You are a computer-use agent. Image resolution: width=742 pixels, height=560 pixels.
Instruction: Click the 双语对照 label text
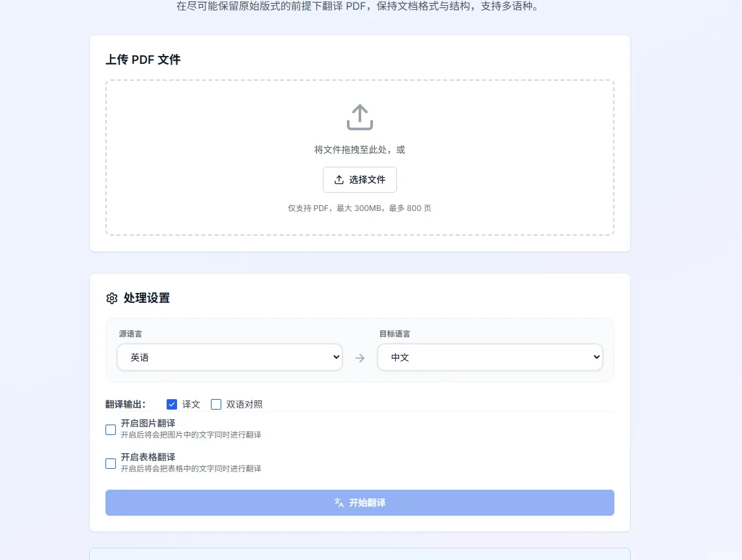244,404
